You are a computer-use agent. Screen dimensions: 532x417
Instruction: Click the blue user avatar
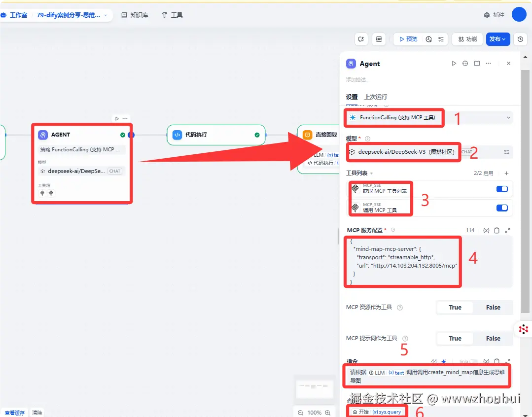(x=519, y=15)
